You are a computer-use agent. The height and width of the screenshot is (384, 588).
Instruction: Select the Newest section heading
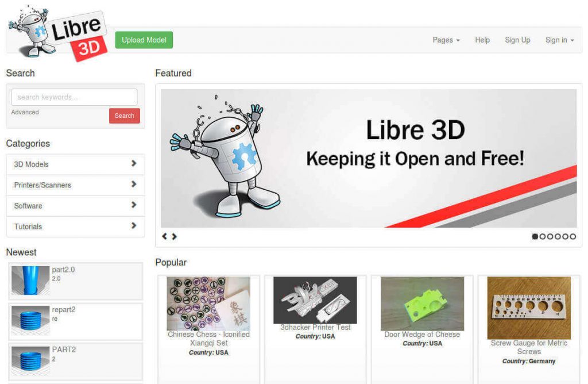click(21, 252)
